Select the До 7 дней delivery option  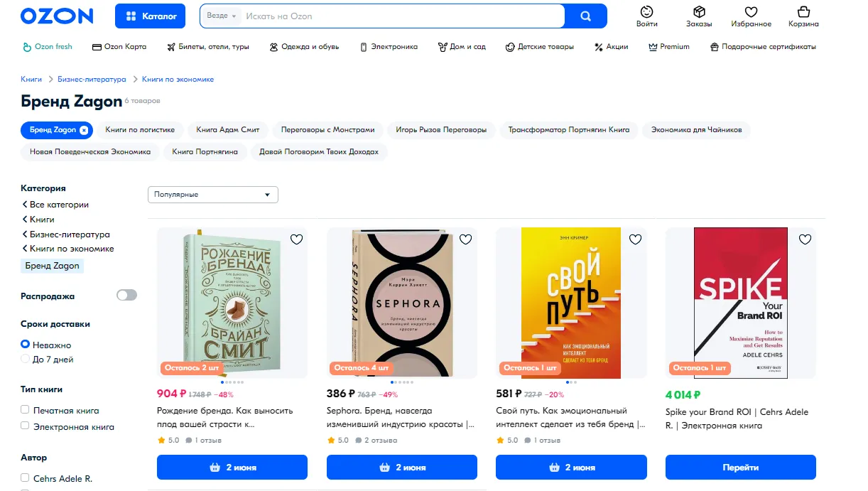pyautogui.click(x=26, y=360)
